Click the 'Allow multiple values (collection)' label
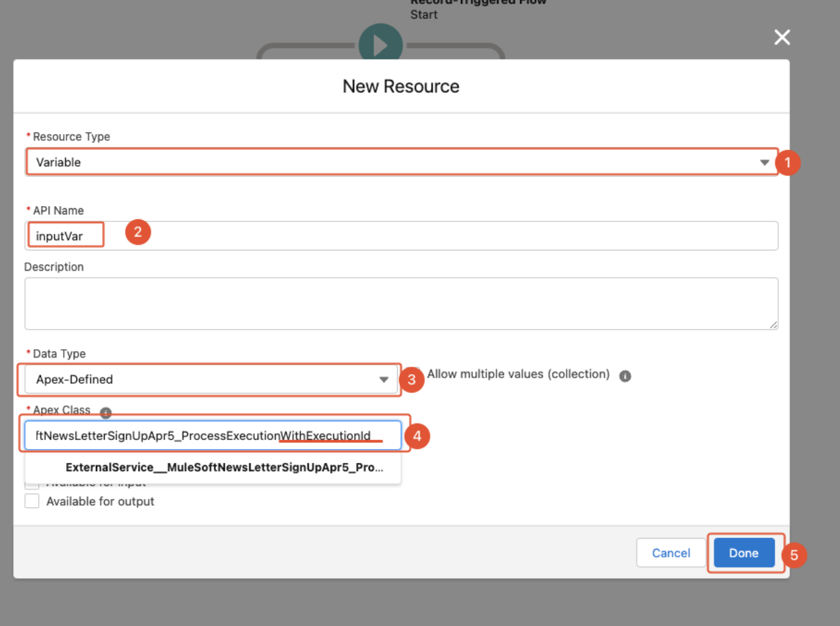This screenshot has height=626, width=840. [x=518, y=374]
